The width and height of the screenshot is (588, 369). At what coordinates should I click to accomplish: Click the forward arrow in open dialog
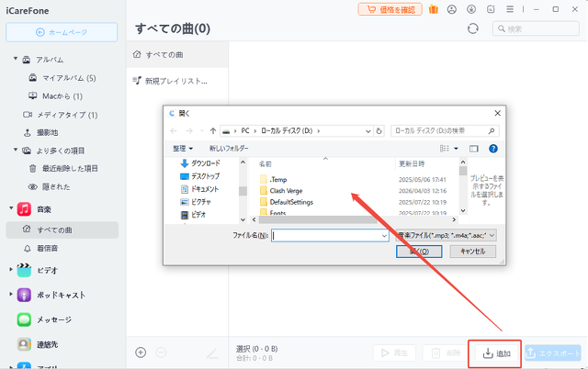(189, 130)
